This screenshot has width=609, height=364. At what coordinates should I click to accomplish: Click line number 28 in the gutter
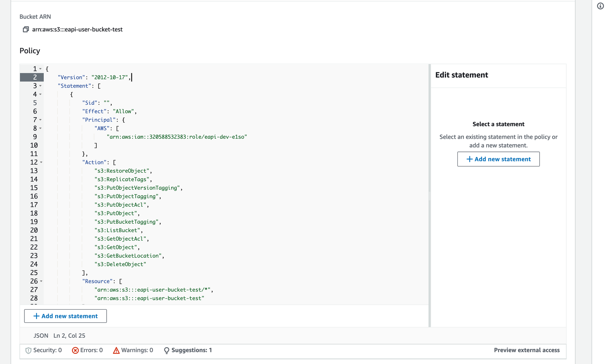coord(34,298)
